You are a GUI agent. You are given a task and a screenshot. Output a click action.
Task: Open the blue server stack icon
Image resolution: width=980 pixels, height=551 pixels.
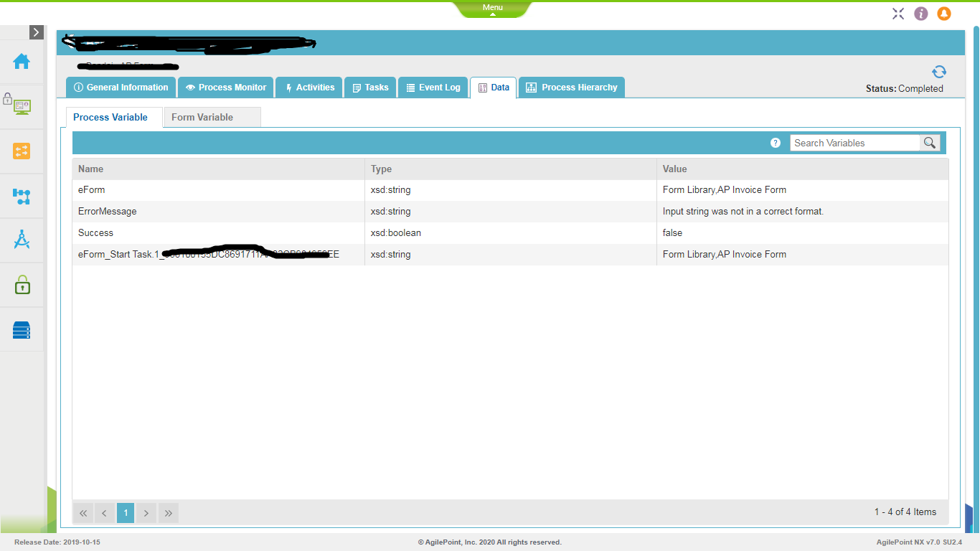[22, 330]
